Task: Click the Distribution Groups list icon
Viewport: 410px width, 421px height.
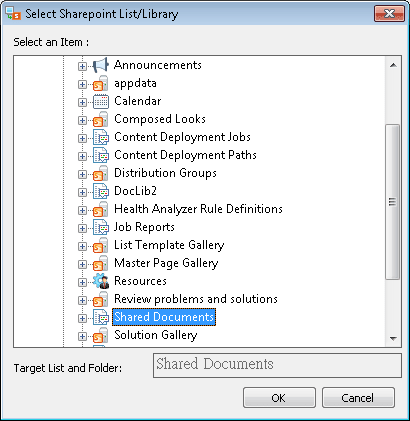Action: click(x=101, y=173)
